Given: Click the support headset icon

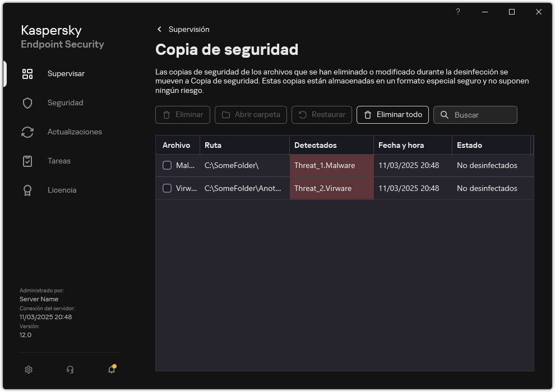Looking at the screenshot, I should tap(70, 370).
